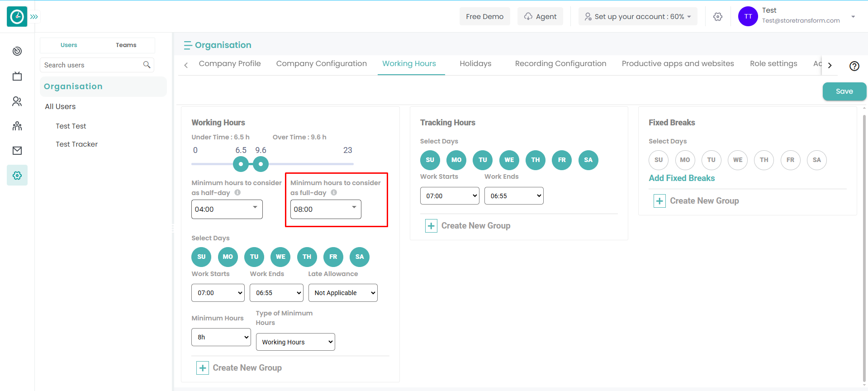The image size is (868, 391).
Task: Open the full-day minimum hours dropdown
Action: [x=326, y=209]
